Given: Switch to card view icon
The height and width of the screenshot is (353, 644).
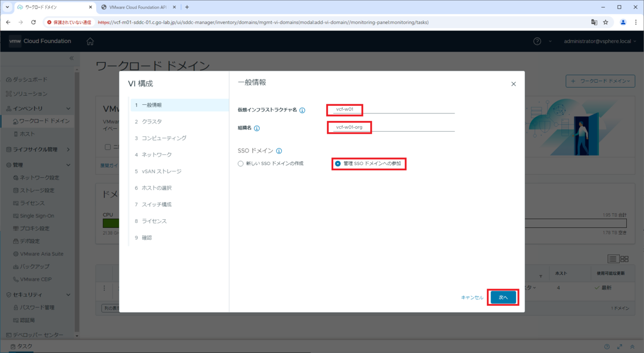Looking at the screenshot, I should [624, 259].
